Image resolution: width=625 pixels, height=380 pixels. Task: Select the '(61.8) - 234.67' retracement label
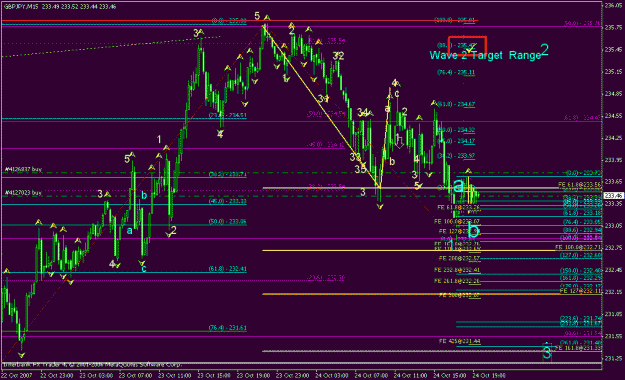coord(456,104)
